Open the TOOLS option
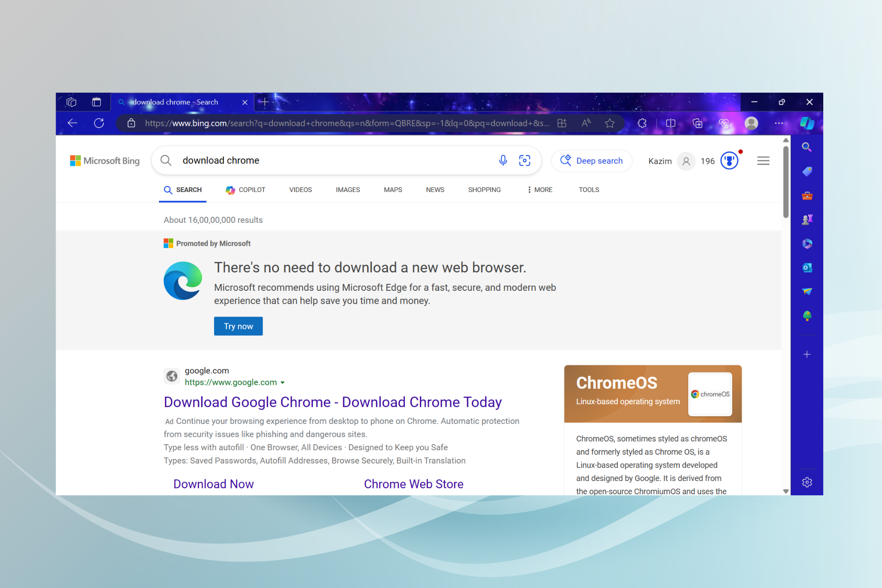 [589, 190]
